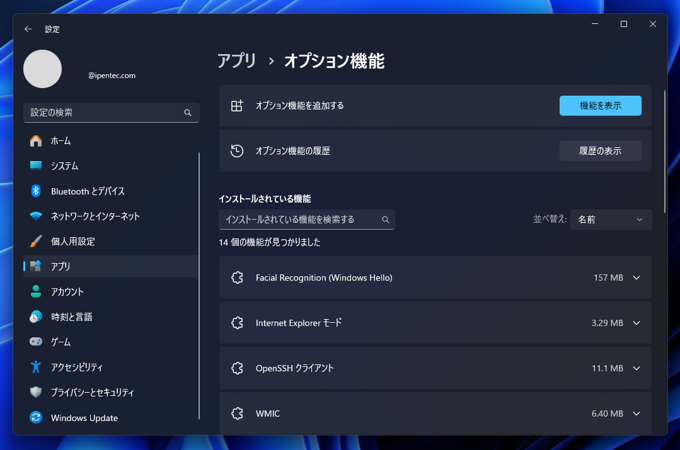This screenshot has height=450, width=680.
Task: Click the WMIC feature icon
Action: [237, 414]
